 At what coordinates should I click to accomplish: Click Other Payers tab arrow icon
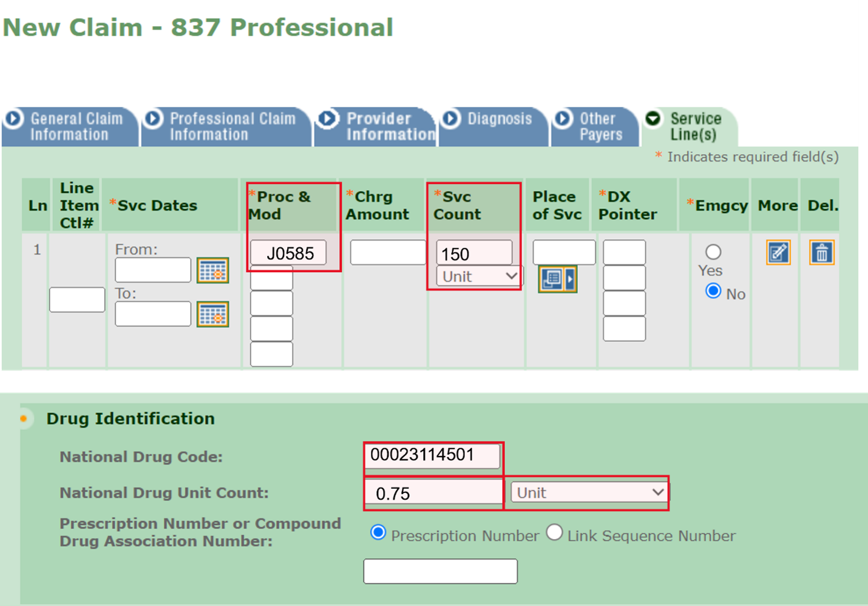(x=563, y=118)
